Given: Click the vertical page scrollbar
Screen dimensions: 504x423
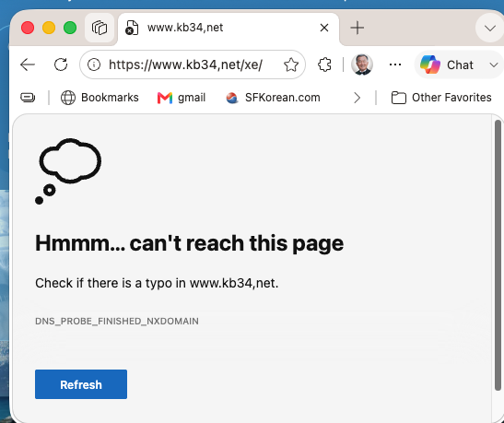Looking at the screenshot, I should [498, 255].
